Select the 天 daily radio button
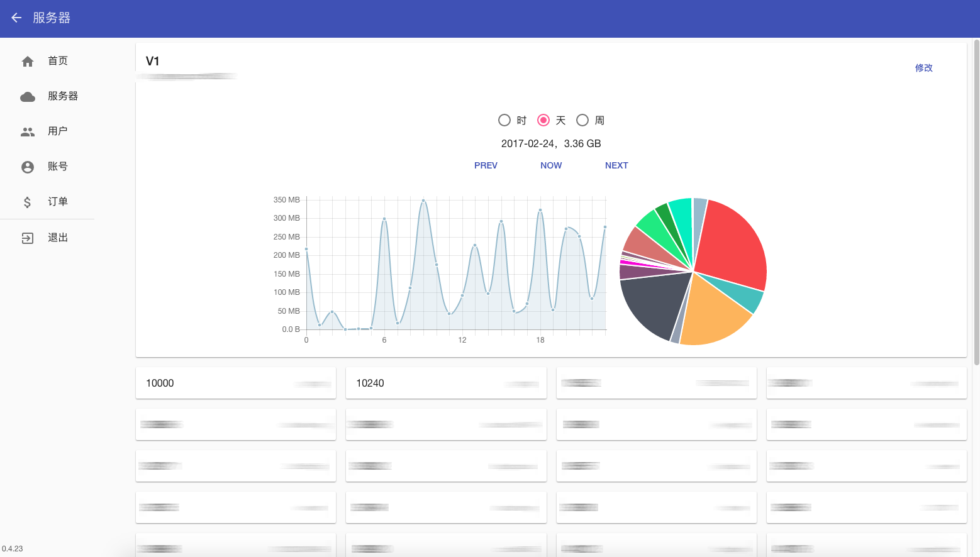 [x=543, y=120]
